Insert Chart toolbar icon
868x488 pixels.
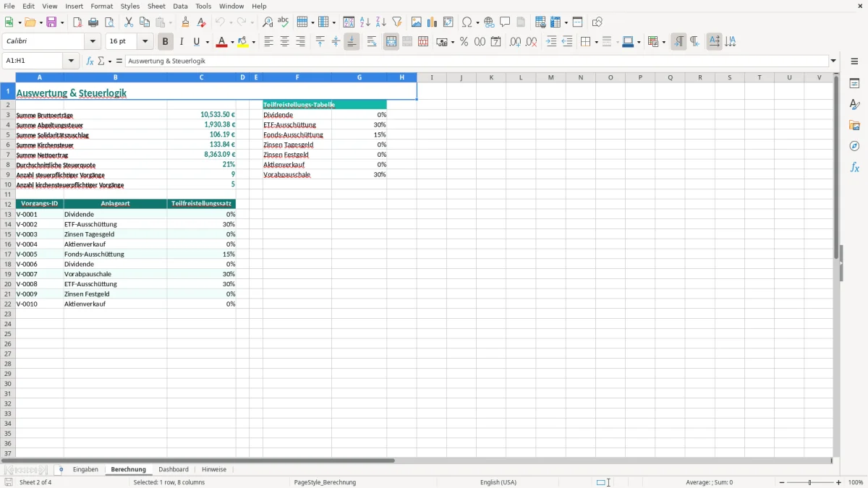point(433,22)
